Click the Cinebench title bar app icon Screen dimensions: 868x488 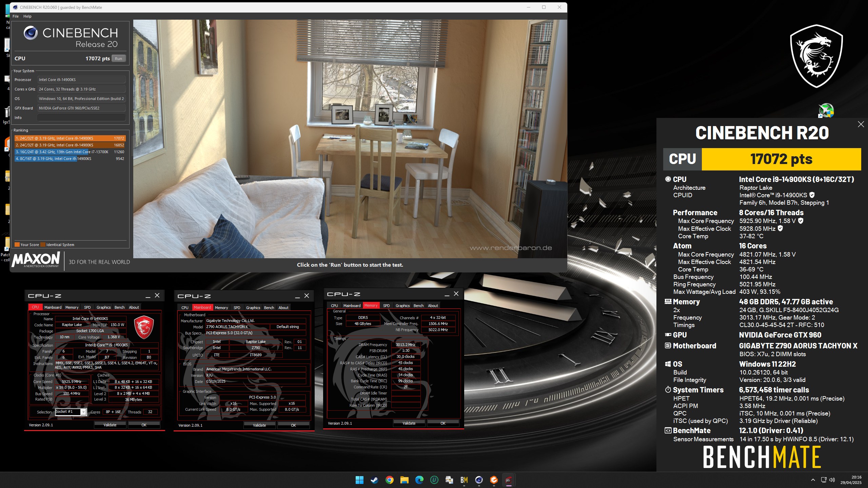15,7
